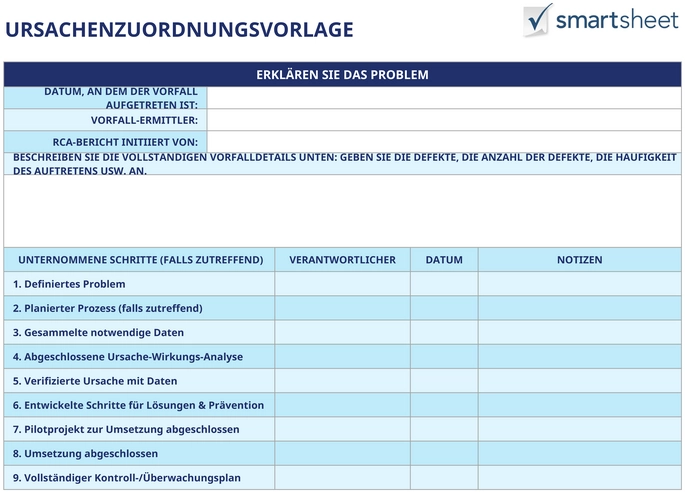Select the RCA-BERICHT INITIIERT VON label
Screen dimensions: 685x492
point(125,142)
